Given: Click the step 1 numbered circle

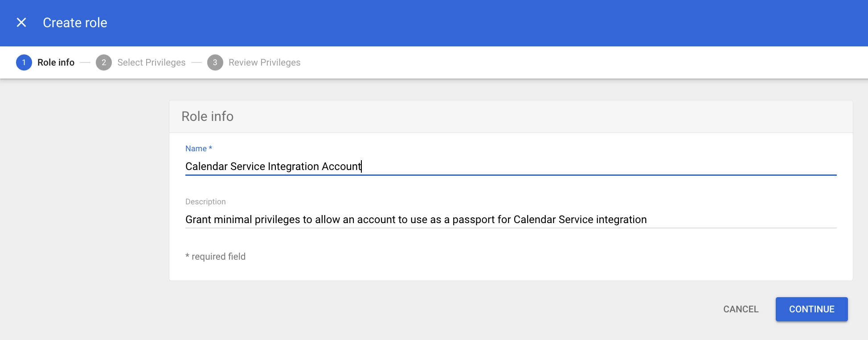Looking at the screenshot, I should (24, 62).
